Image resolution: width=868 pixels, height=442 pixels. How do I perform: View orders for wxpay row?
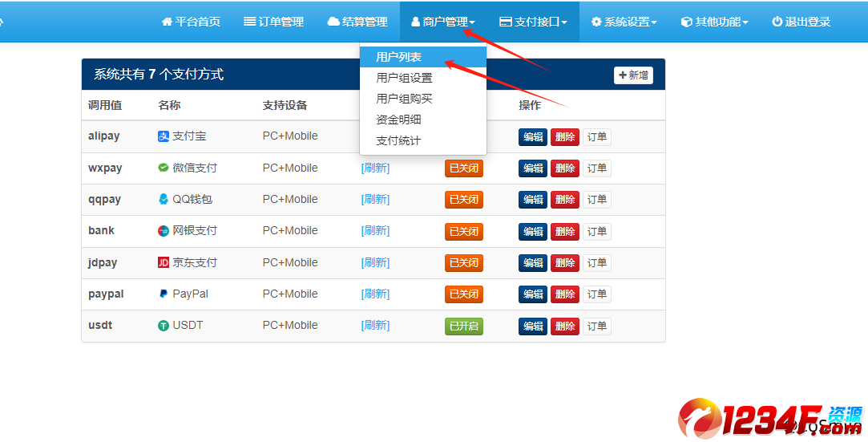[597, 168]
